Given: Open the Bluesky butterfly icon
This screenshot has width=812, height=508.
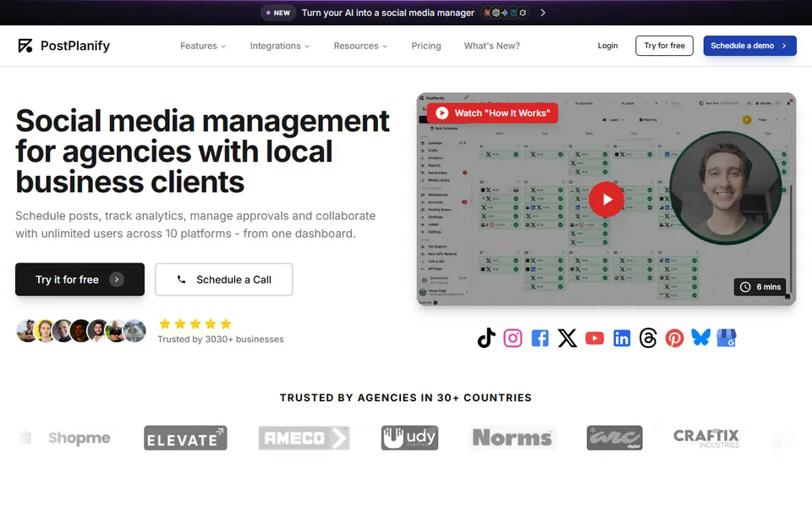Looking at the screenshot, I should 700,338.
